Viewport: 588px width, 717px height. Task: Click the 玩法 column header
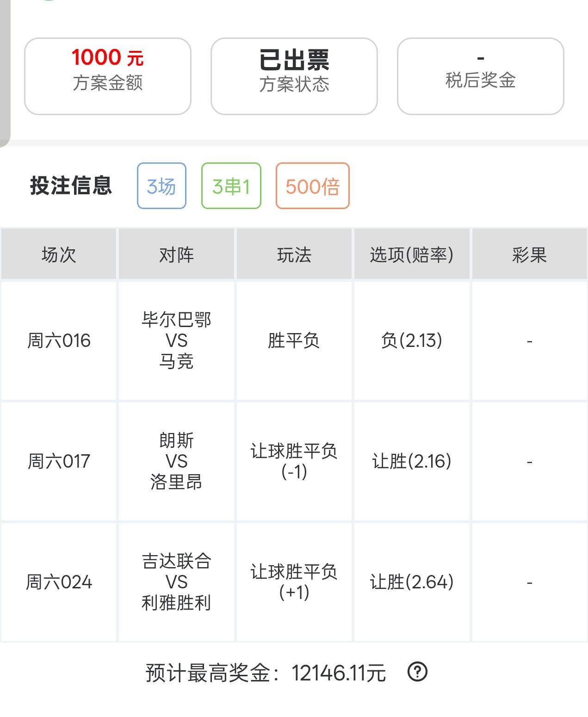click(294, 254)
